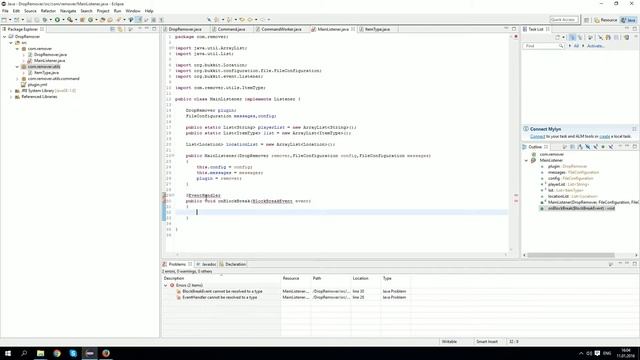640x360 pixels.
Task: Select EventHandler cannot be resolved error
Action: pos(220,297)
